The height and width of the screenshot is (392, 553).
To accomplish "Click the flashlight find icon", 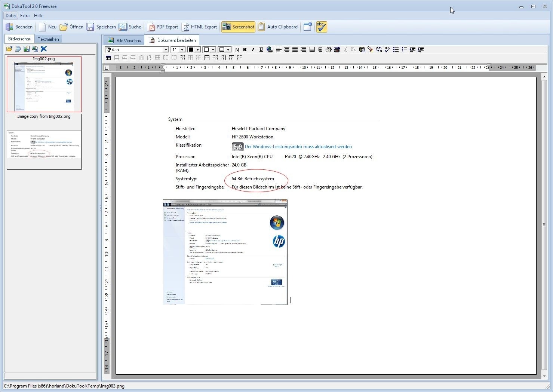I will (370, 49).
